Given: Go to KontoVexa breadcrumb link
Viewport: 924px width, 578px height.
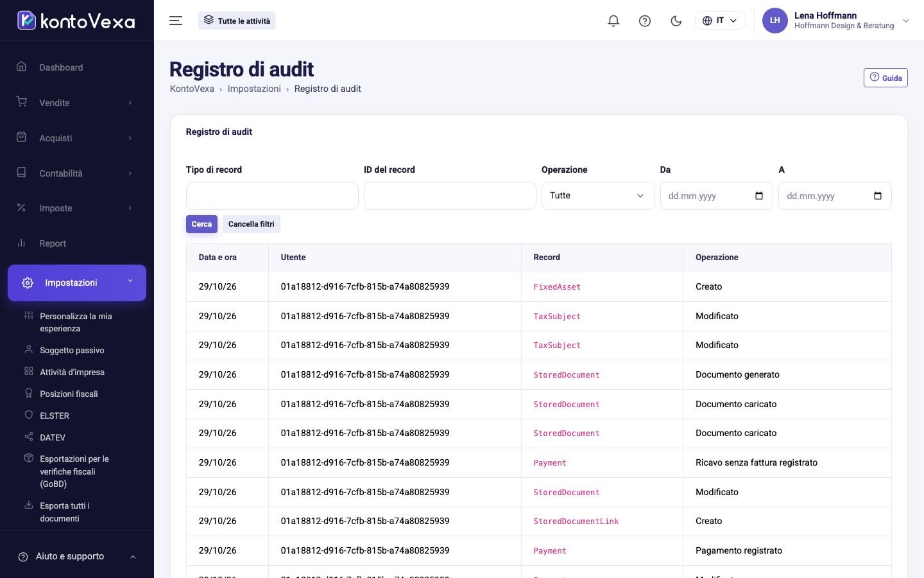Looking at the screenshot, I should [192, 89].
